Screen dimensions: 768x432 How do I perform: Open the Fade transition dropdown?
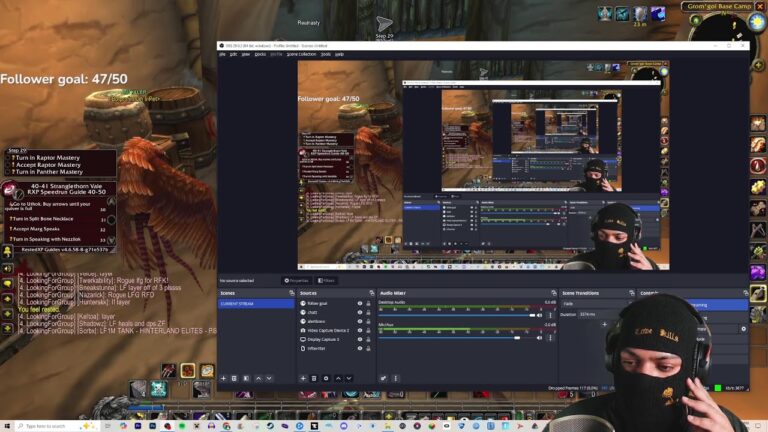[597, 304]
